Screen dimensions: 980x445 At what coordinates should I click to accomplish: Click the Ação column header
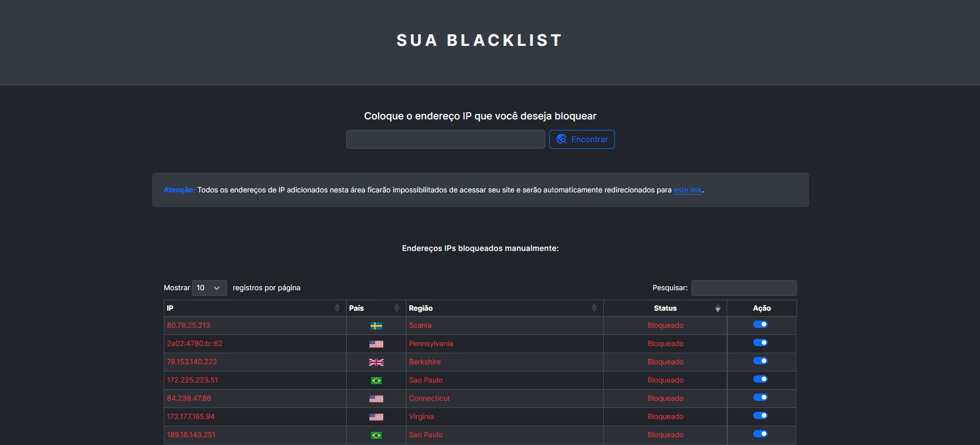[762, 308]
